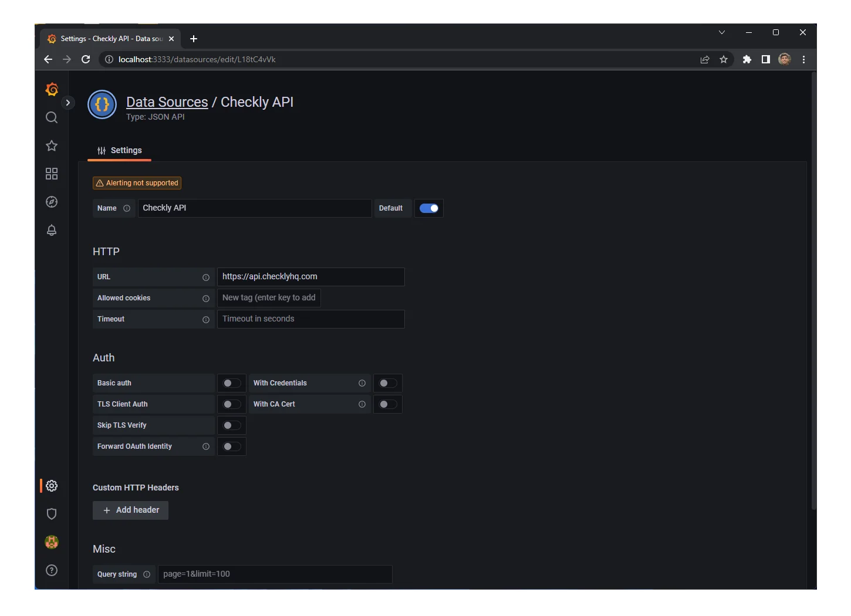
Task: Enable TLS Client Auth toggle
Action: [232, 404]
